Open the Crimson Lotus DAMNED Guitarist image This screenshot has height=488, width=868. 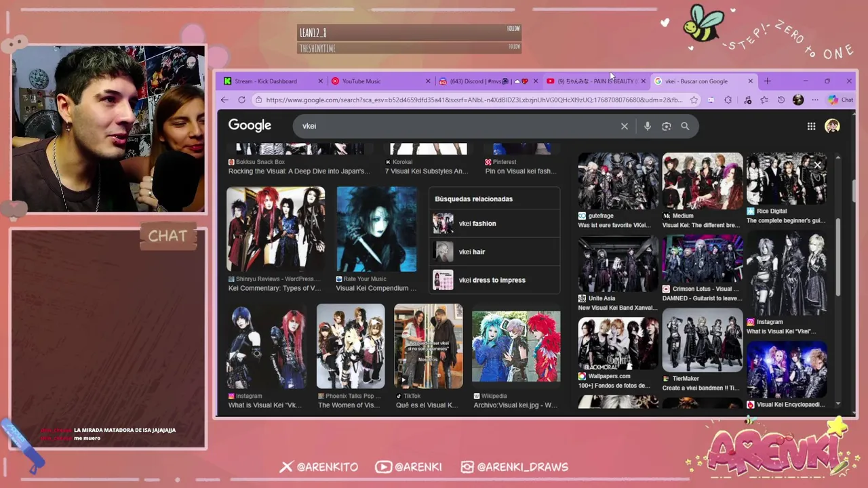pyautogui.click(x=703, y=259)
